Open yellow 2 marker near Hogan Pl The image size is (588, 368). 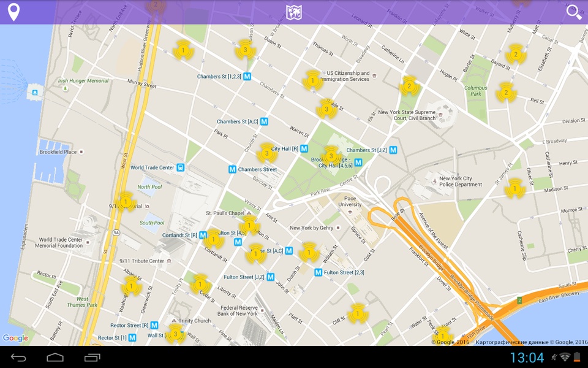tap(409, 86)
